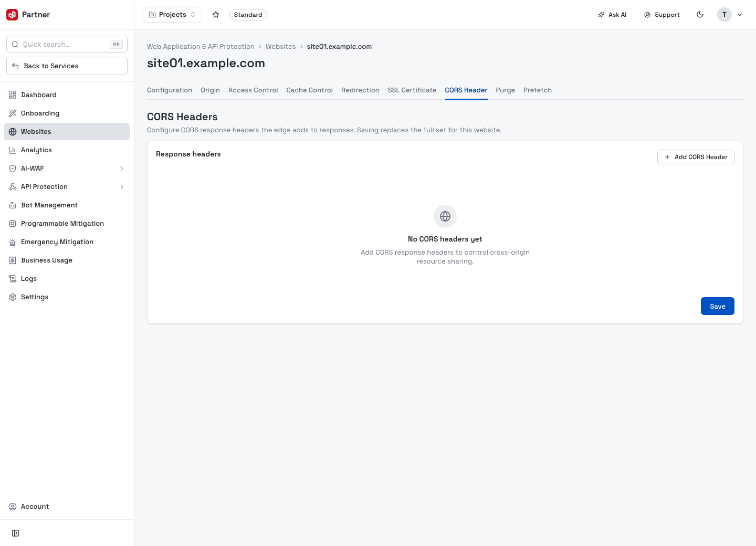This screenshot has width=756, height=546.
Task: Collapse the sidebar panel icon
Action: 16,533
